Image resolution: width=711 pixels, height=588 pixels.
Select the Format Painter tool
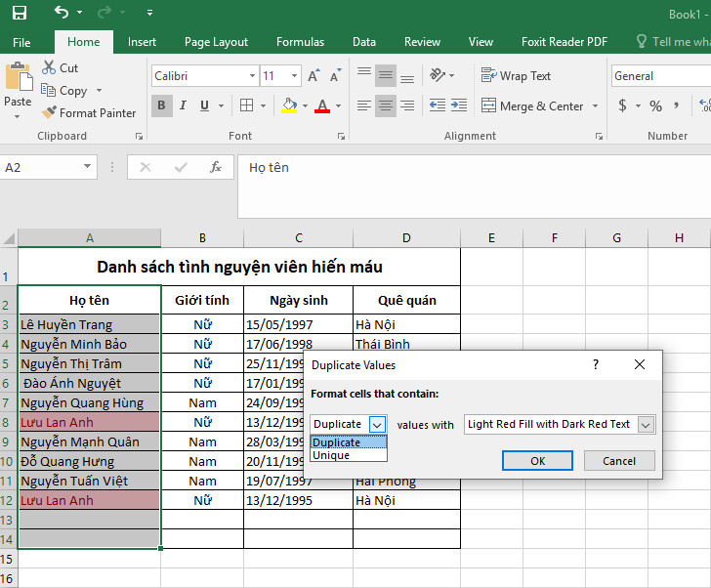coord(88,112)
